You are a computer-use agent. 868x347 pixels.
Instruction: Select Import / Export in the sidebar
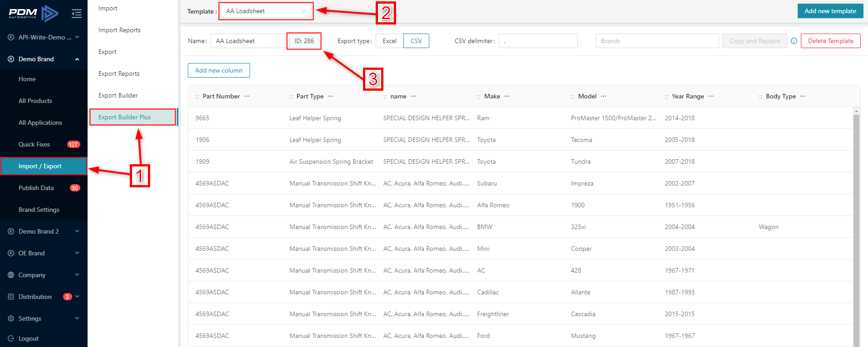click(x=44, y=166)
